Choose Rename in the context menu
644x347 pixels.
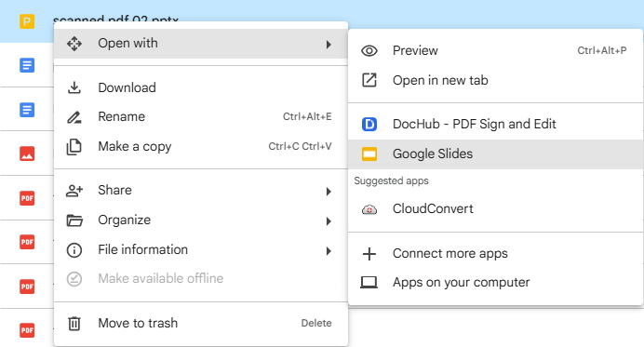201,117
